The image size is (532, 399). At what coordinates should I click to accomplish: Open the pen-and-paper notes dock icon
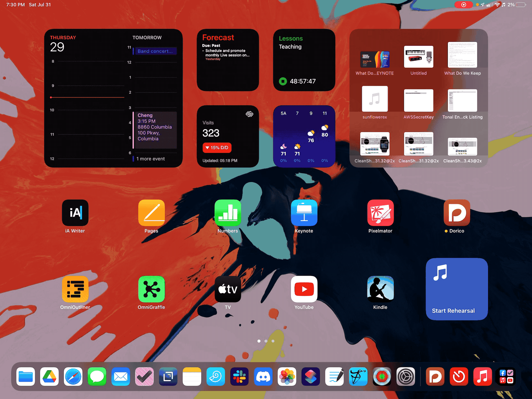pos(334,377)
